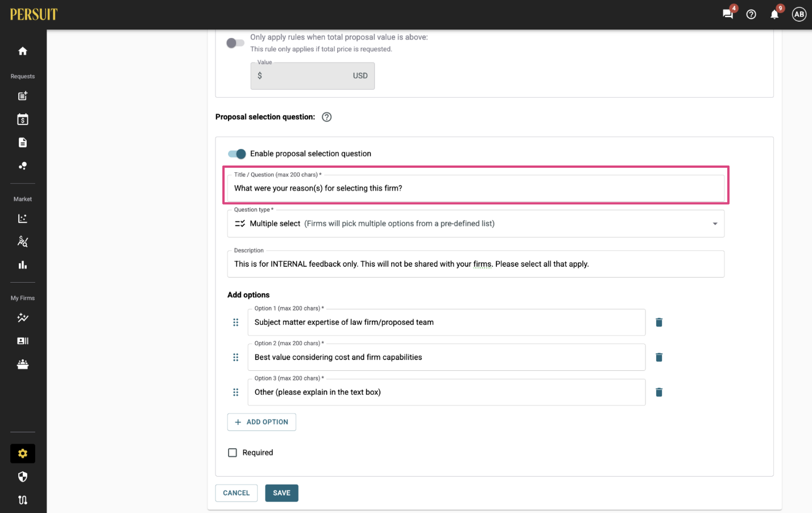Click the Value USD amount field
Image resolution: width=812 pixels, height=513 pixels.
[313, 76]
